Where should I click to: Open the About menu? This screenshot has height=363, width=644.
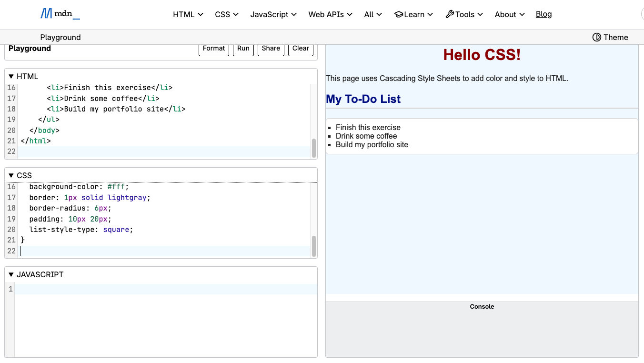pyautogui.click(x=510, y=14)
